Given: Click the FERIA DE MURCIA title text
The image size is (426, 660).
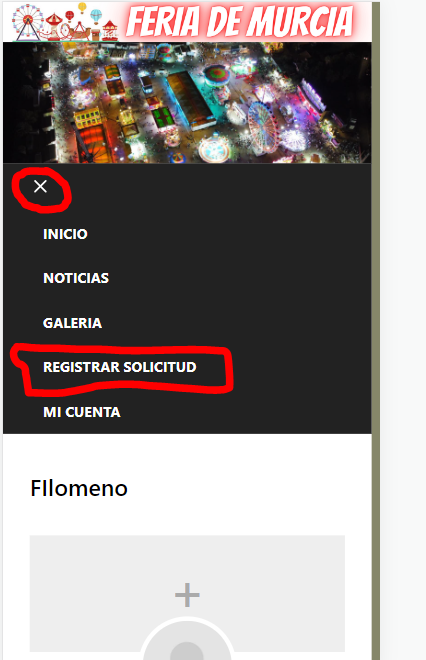Looking at the screenshot, I should click(239, 21).
